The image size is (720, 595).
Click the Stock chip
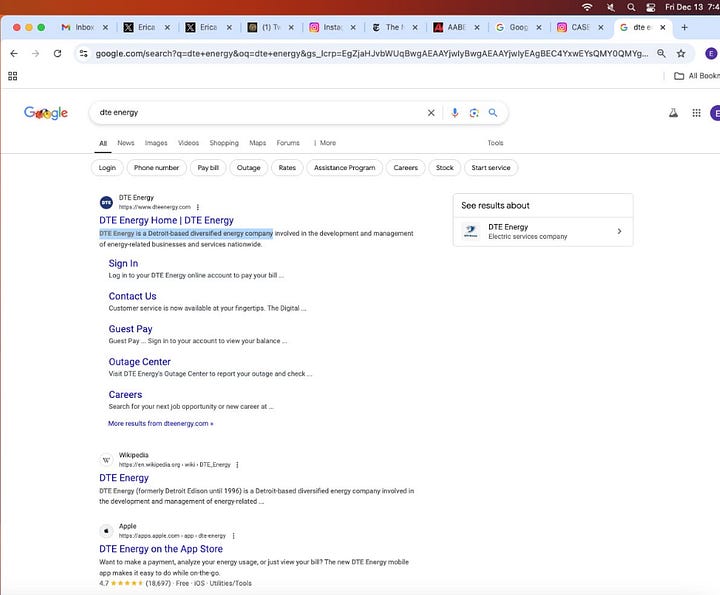(444, 168)
